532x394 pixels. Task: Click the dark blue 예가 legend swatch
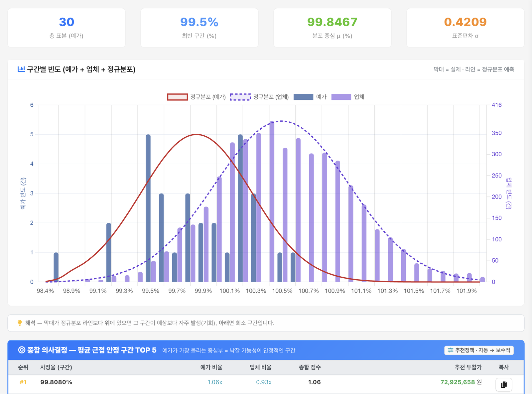(x=303, y=97)
